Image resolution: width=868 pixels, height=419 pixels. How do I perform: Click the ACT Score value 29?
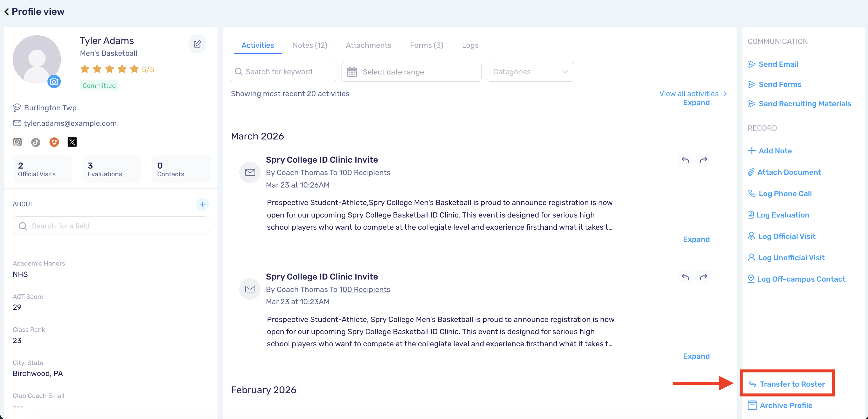(x=17, y=307)
